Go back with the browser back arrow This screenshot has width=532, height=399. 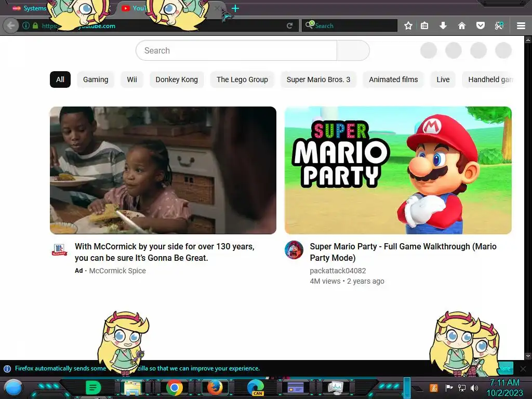[11, 25]
